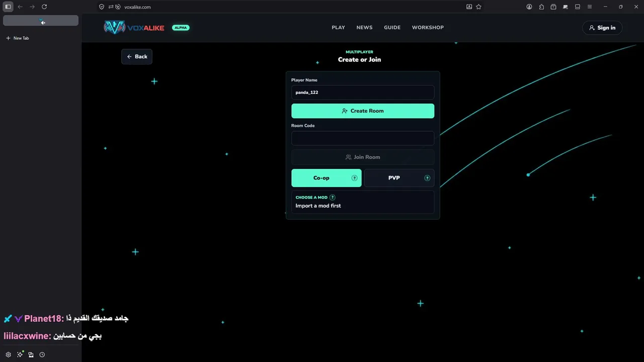Click the crossed-out eye icon beside the URL
Viewport: 644px width, 362px height.
pyautogui.click(x=118, y=7)
